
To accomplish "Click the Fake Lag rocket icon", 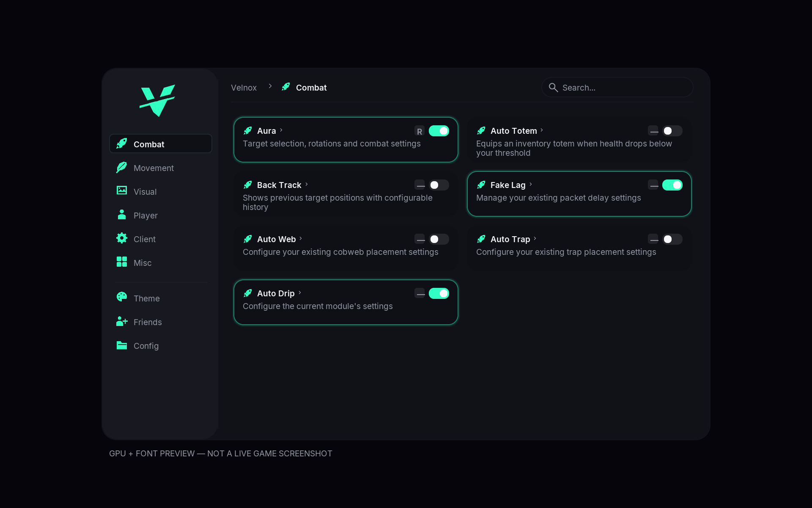I will [x=481, y=185].
